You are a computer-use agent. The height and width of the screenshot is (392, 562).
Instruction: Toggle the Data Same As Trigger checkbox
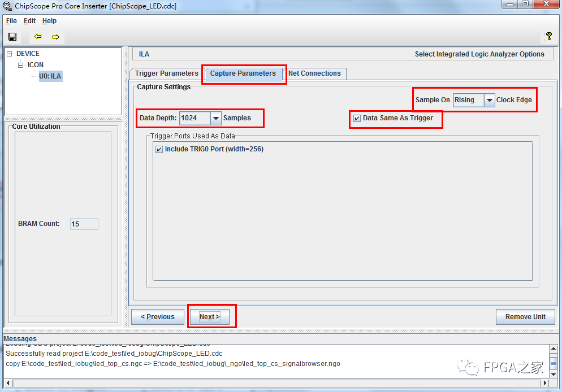click(357, 118)
